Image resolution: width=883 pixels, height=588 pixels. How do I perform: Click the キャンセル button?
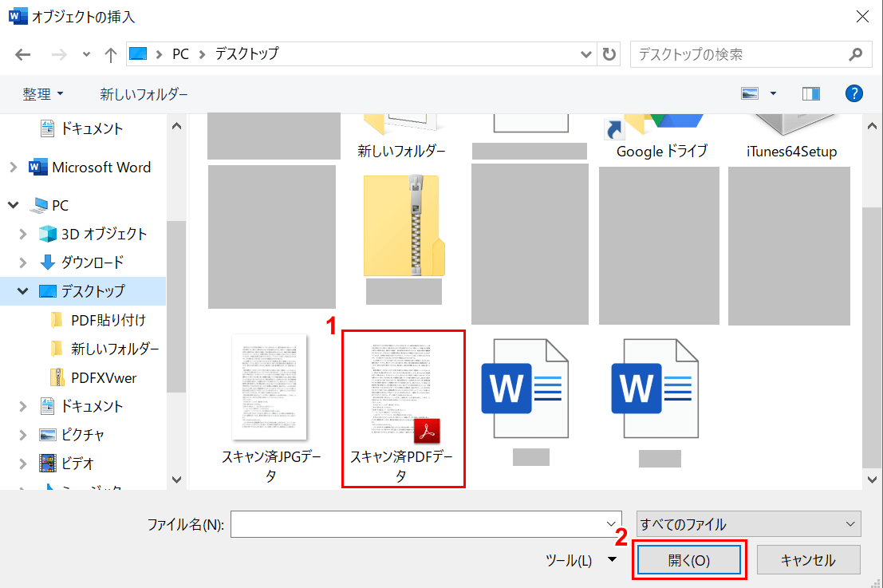pos(808,560)
